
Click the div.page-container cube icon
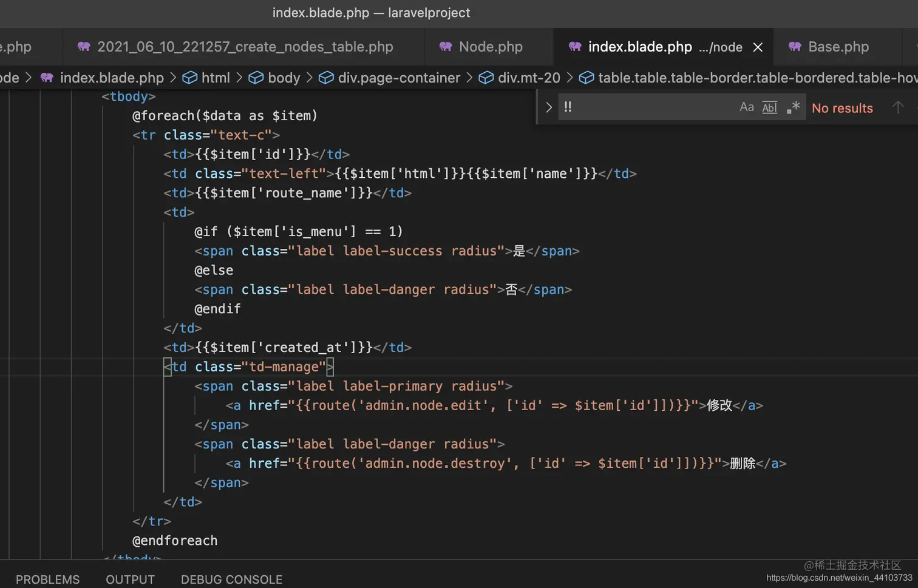pos(327,78)
